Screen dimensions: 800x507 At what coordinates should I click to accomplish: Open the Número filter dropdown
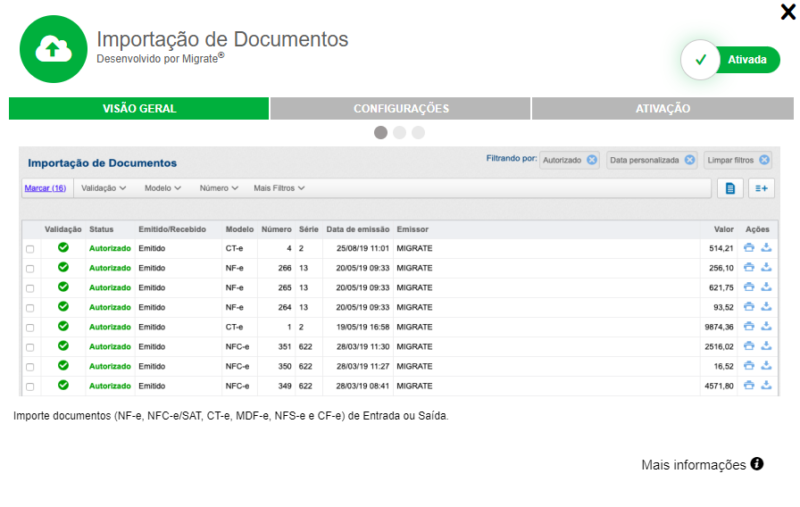click(218, 188)
